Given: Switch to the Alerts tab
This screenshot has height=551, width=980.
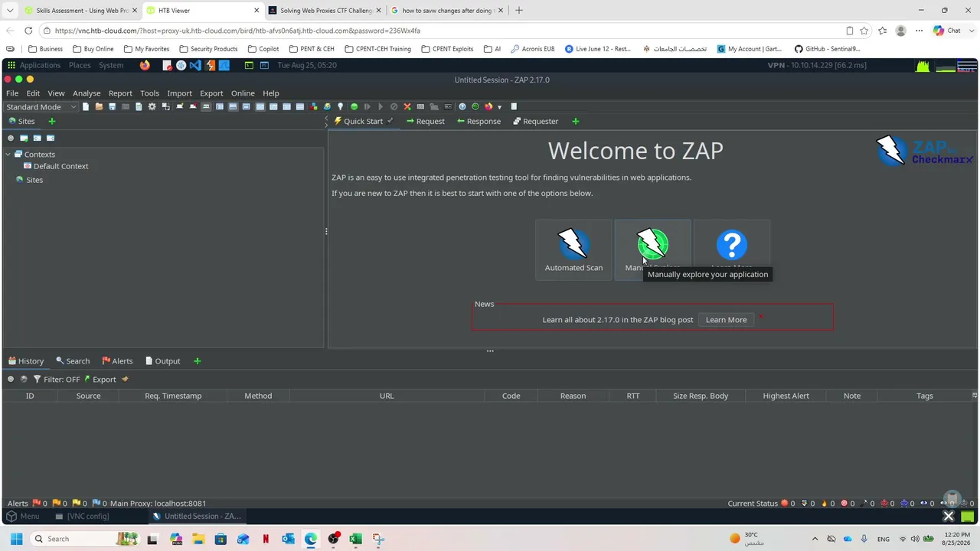Looking at the screenshot, I should 117,361.
